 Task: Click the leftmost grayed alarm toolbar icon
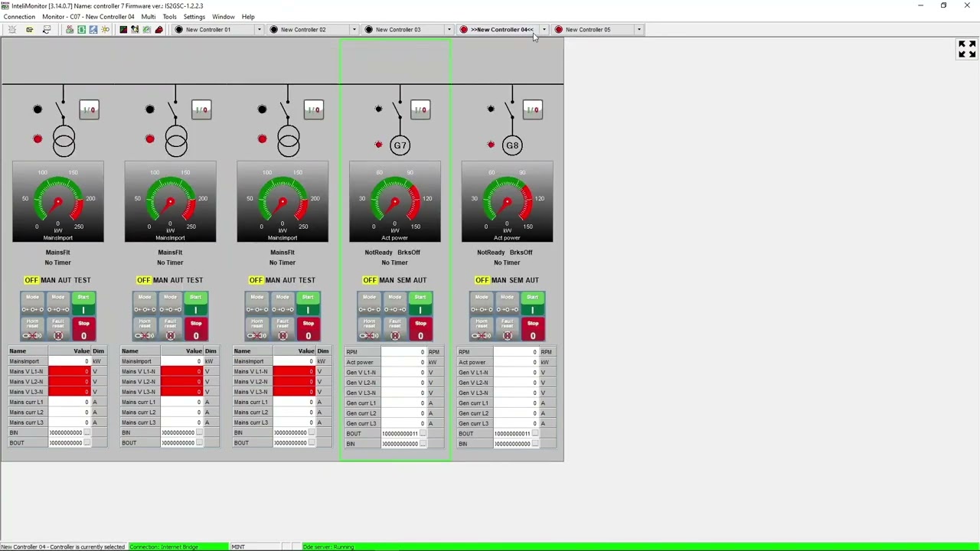(11, 29)
